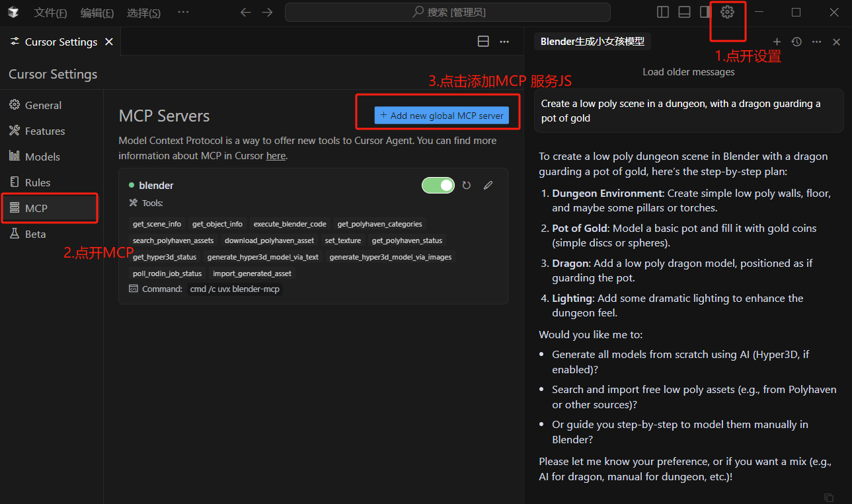Viewport: 852px width, 504px height.
Task: Select the Cursor Settings tab
Action: coord(61,42)
